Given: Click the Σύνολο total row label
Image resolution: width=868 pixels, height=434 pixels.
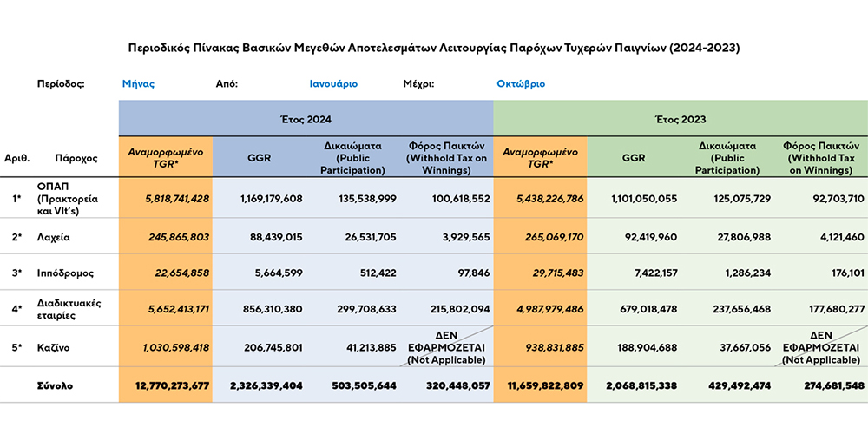Looking at the screenshot, I should pos(54,385).
